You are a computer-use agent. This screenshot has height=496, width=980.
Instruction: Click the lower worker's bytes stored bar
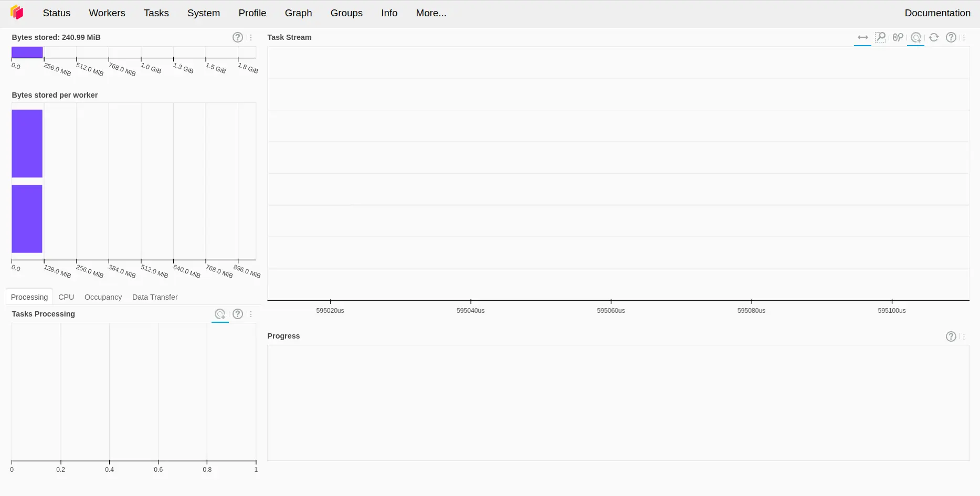[x=27, y=219]
